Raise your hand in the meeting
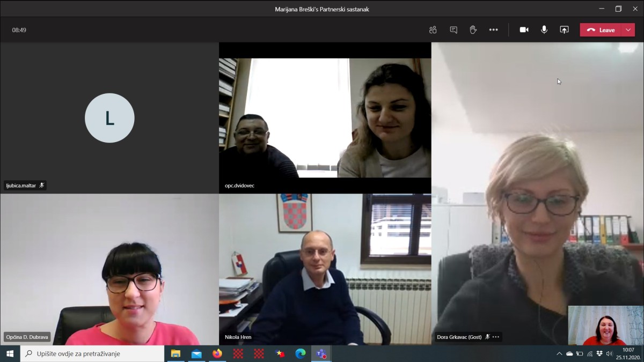Image resolution: width=644 pixels, height=362 pixels. [x=473, y=30]
